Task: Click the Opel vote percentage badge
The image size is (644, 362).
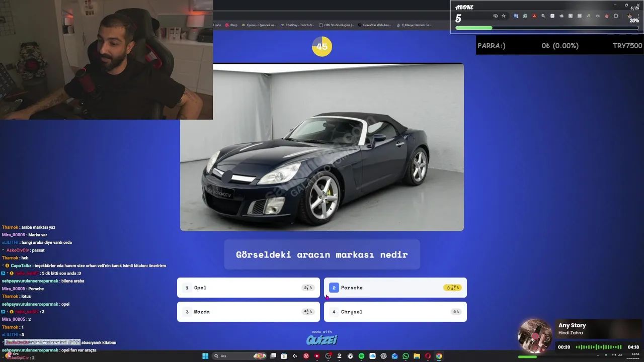Action: [307, 288]
